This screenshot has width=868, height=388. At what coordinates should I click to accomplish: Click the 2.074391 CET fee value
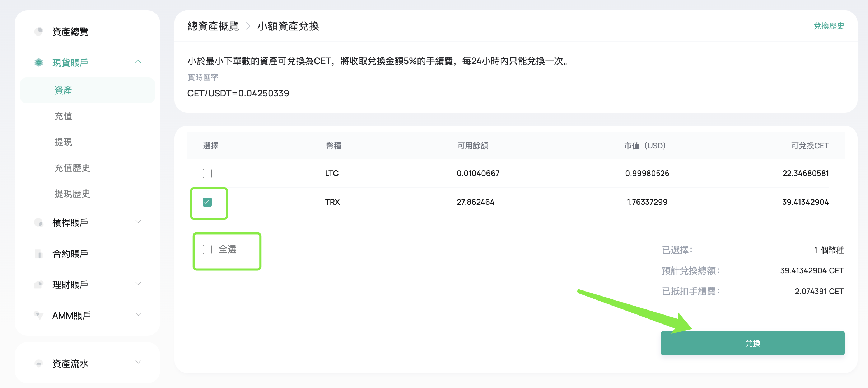(x=819, y=291)
